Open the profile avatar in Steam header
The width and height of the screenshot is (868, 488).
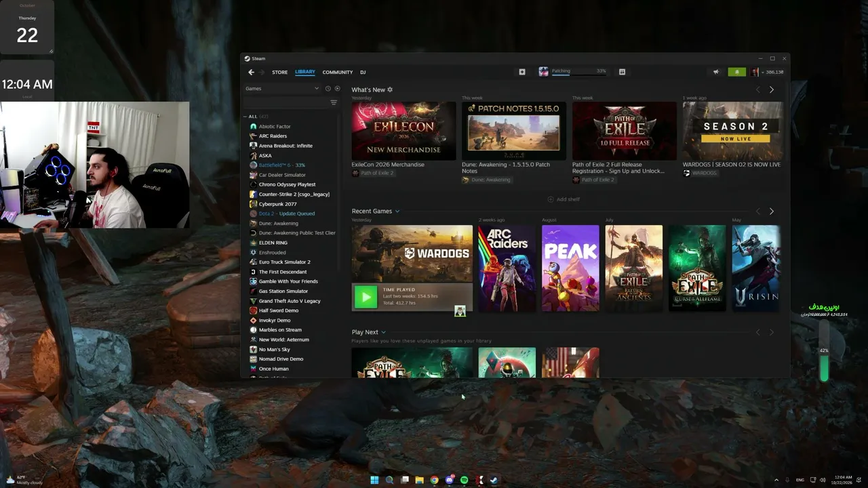tap(754, 72)
